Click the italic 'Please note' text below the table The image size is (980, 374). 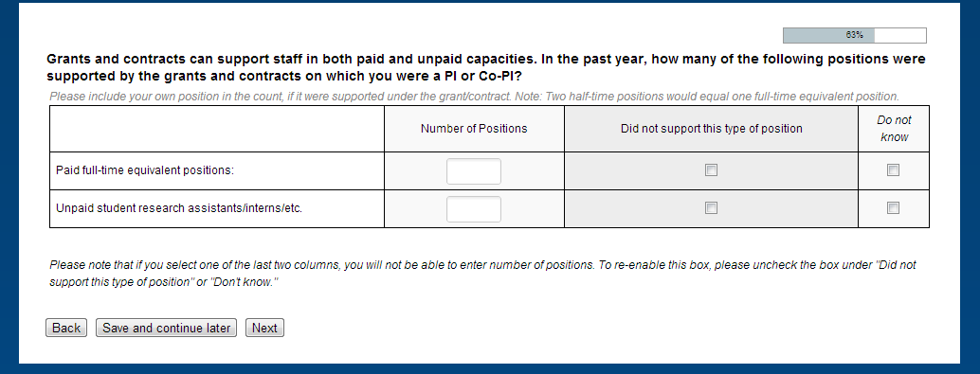482,274
